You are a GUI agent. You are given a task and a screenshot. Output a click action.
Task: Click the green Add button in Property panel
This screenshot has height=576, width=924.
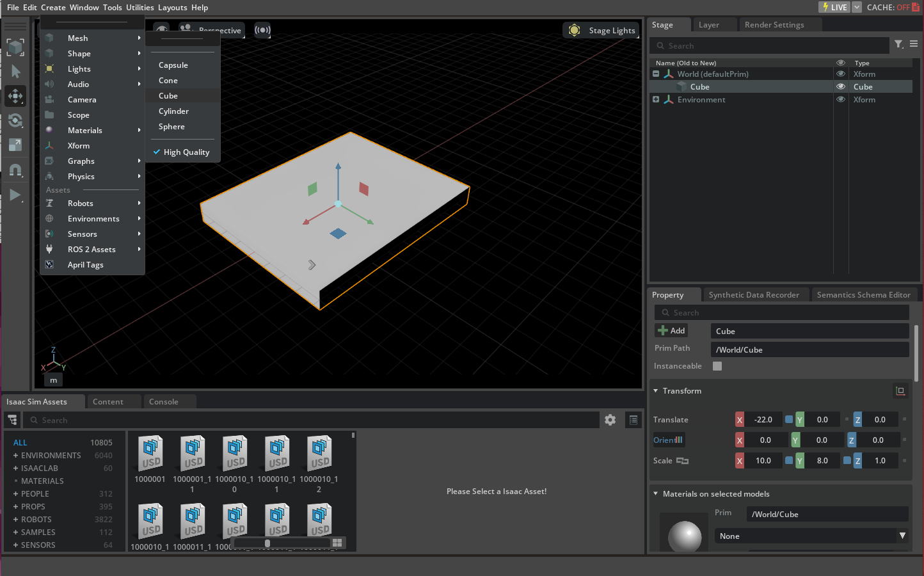[671, 330]
